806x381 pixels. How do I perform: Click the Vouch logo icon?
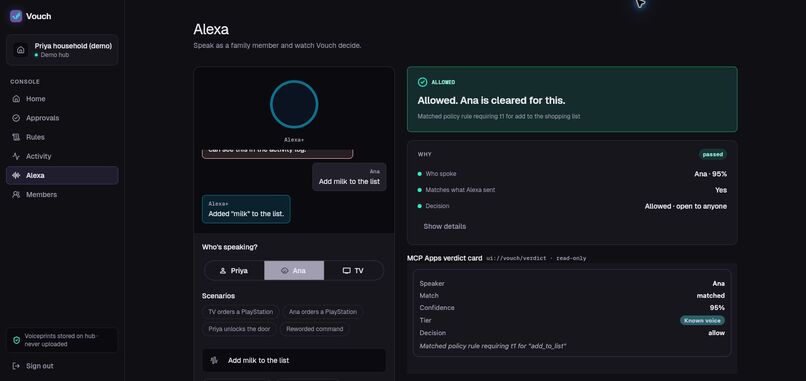point(16,16)
